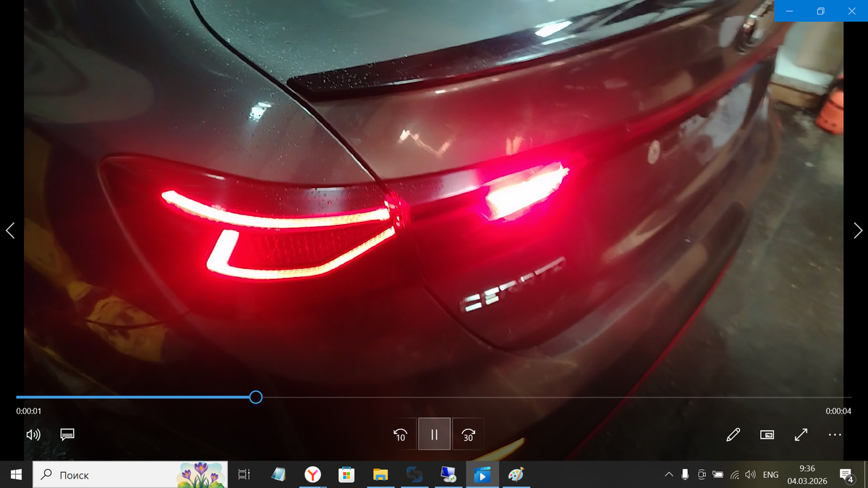The image size is (868, 488).
Task: Skip back 10 seconds
Action: click(x=400, y=435)
